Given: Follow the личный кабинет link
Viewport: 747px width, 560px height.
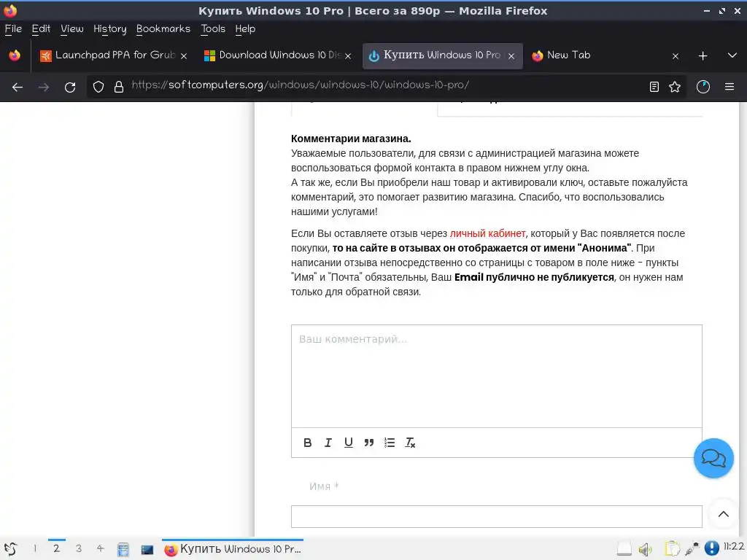Looking at the screenshot, I should [487, 233].
